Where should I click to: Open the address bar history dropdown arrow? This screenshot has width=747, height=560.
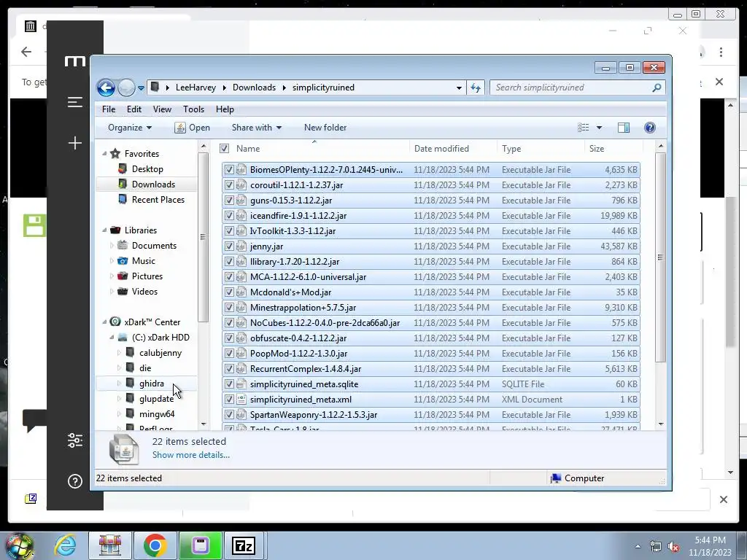459,87
